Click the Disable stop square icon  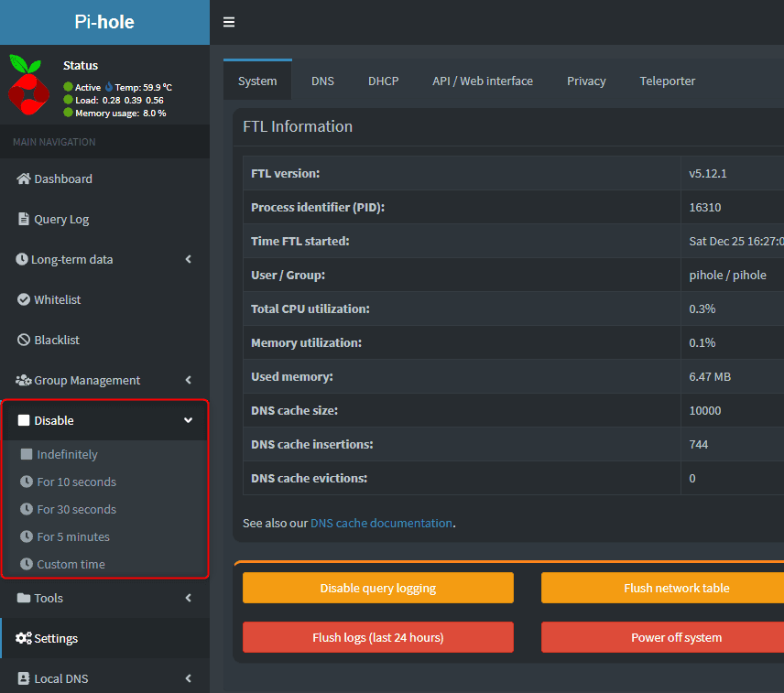pos(24,420)
